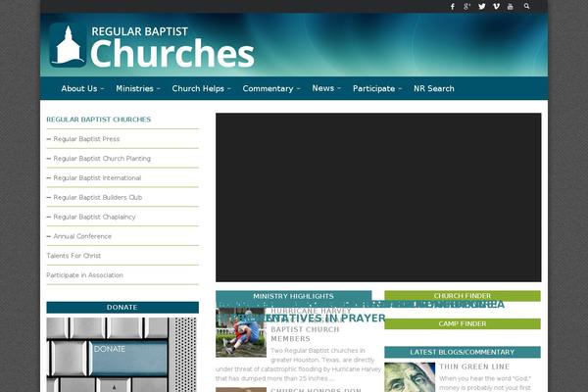Click the Regular Baptist Churches sidebar heading
This screenshot has height=392, width=588.
coord(99,120)
